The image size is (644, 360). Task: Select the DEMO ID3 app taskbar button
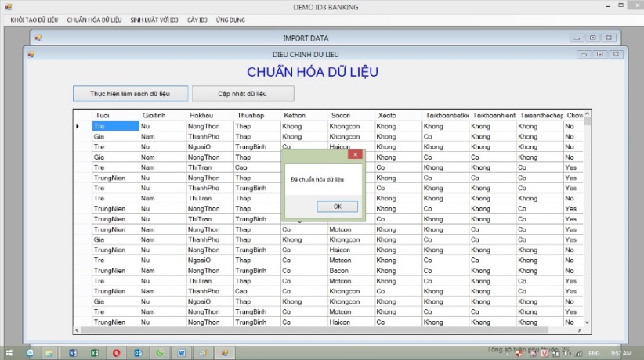(225, 353)
